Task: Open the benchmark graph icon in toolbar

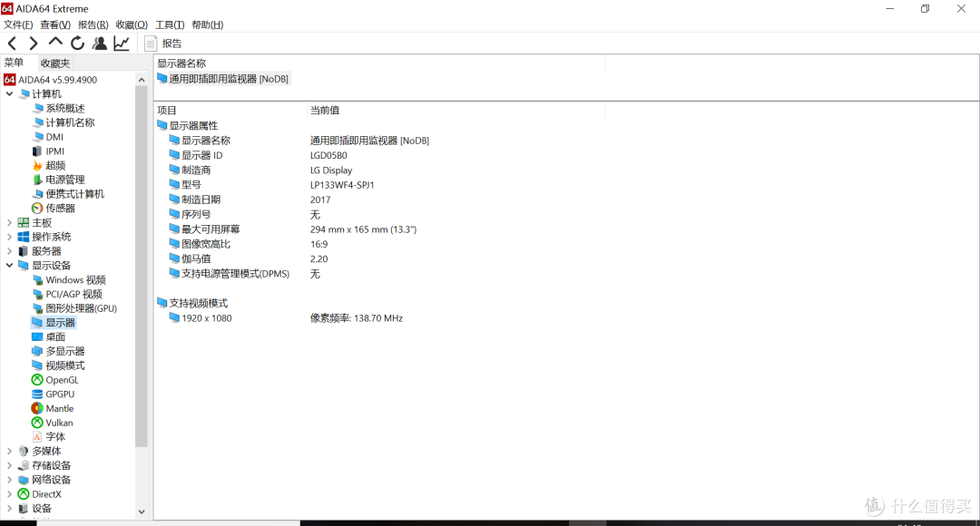Action: pyautogui.click(x=122, y=44)
